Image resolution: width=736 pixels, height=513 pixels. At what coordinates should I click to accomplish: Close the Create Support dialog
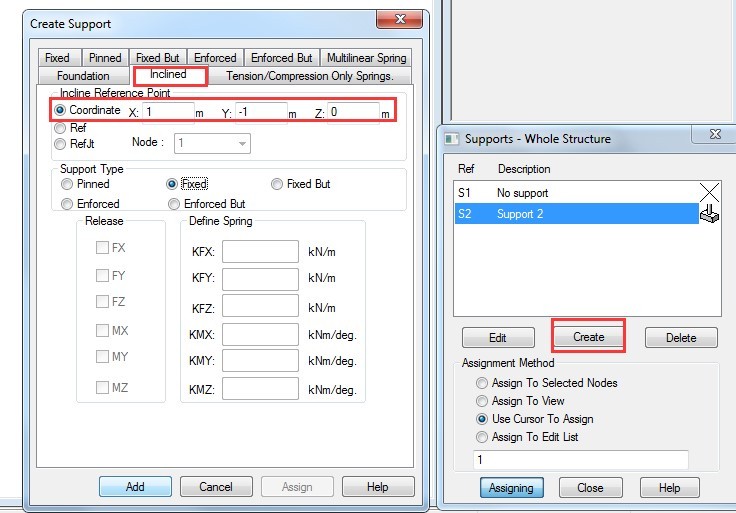pyautogui.click(x=400, y=19)
